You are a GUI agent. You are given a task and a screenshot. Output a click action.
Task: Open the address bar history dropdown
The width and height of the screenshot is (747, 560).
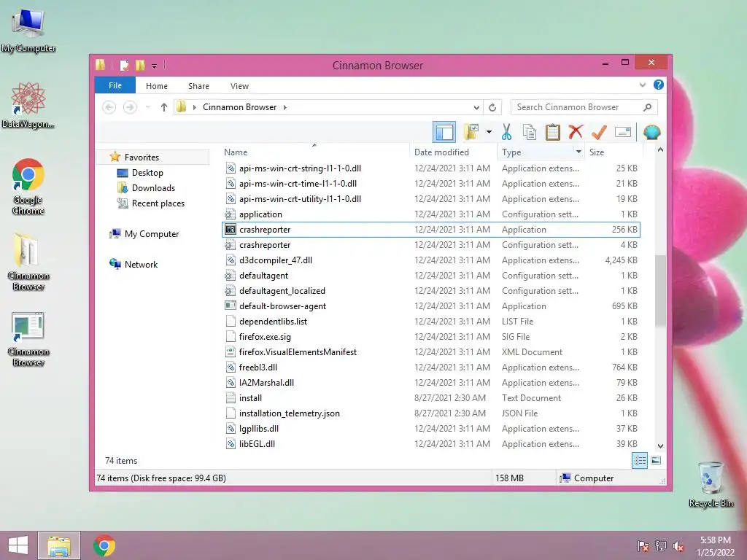[x=476, y=107]
